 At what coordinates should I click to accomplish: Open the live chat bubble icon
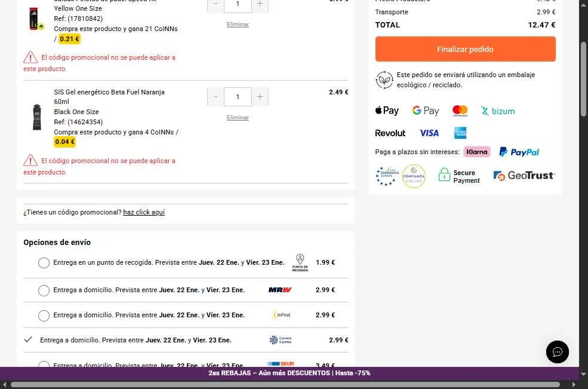point(557,352)
